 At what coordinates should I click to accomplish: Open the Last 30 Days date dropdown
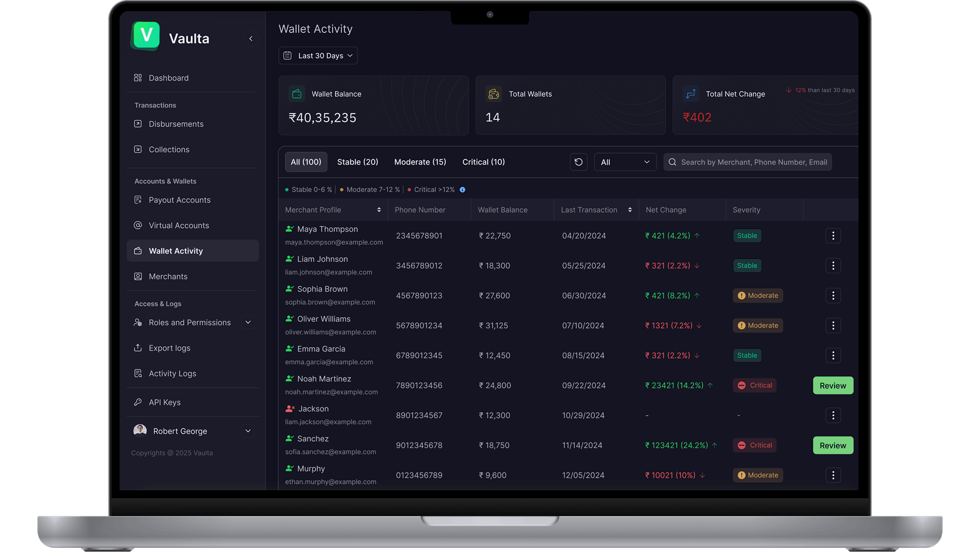[318, 56]
